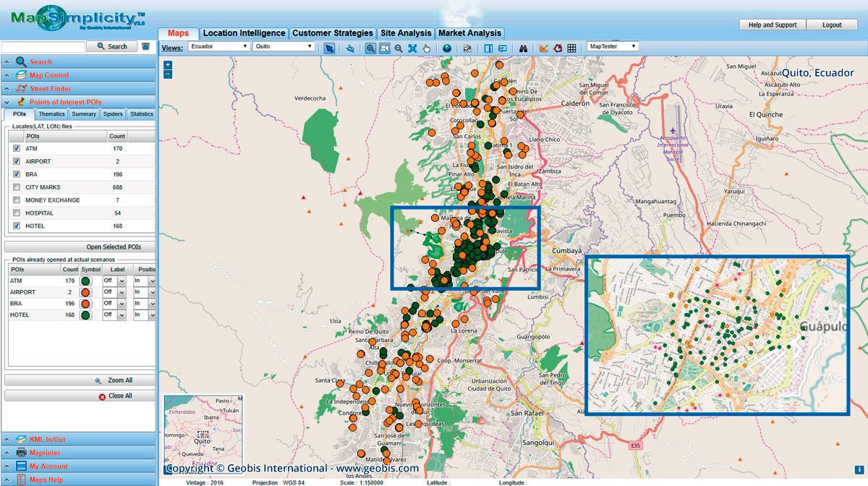Click the HOTEL green symbol swatch

pos(86,315)
